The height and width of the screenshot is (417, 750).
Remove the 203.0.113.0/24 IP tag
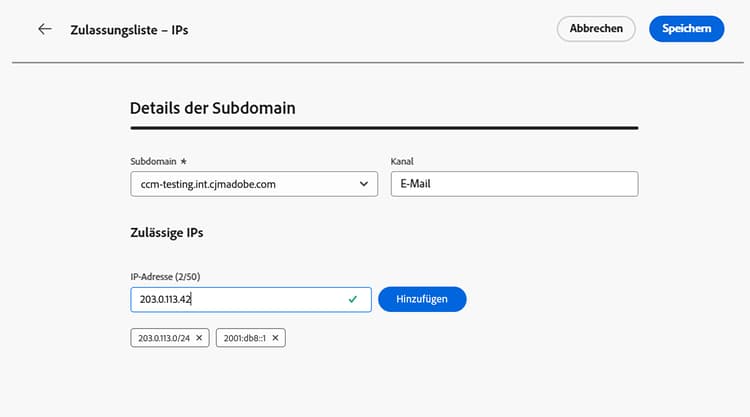pyautogui.click(x=199, y=338)
